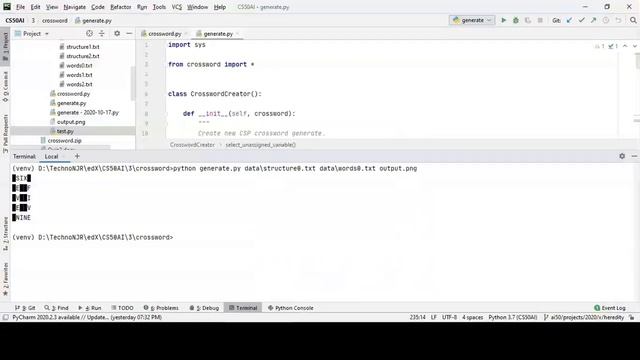The height and width of the screenshot is (360, 640).
Task: Locate the opened file in Project tree
Action: coord(89,33)
